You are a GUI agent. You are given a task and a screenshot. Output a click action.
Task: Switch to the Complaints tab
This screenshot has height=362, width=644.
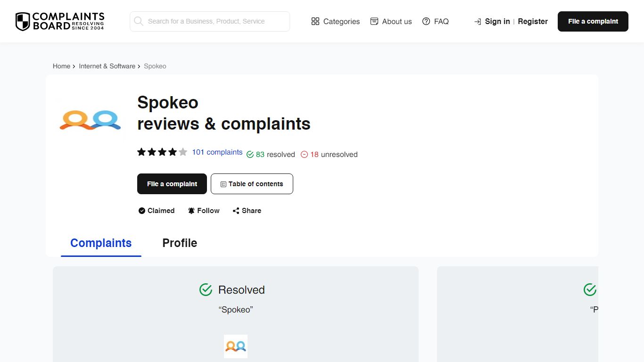pyautogui.click(x=101, y=243)
